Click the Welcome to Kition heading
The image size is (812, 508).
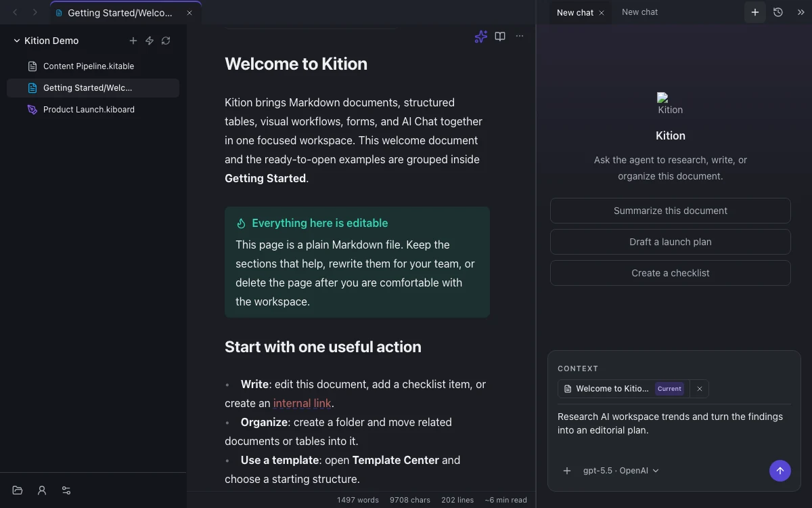[x=296, y=64]
